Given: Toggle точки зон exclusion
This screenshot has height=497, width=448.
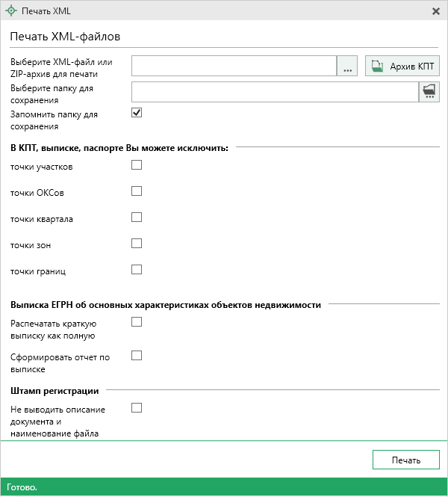Looking at the screenshot, I should coord(137,244).
